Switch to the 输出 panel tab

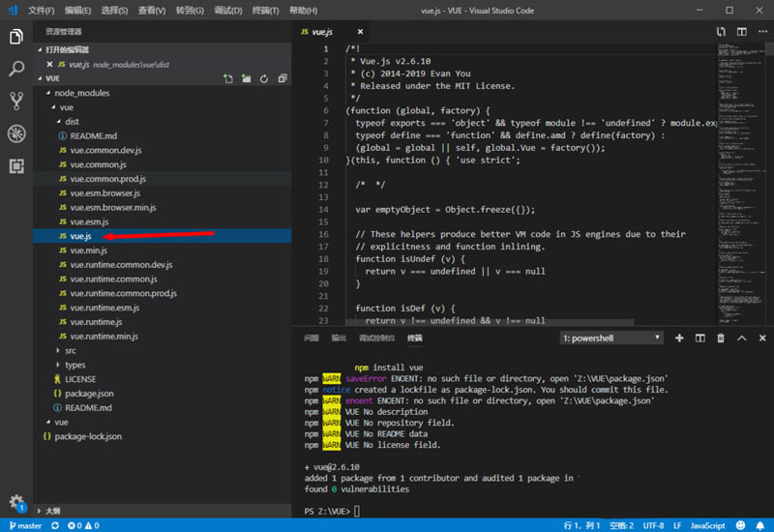click(339, 338)
